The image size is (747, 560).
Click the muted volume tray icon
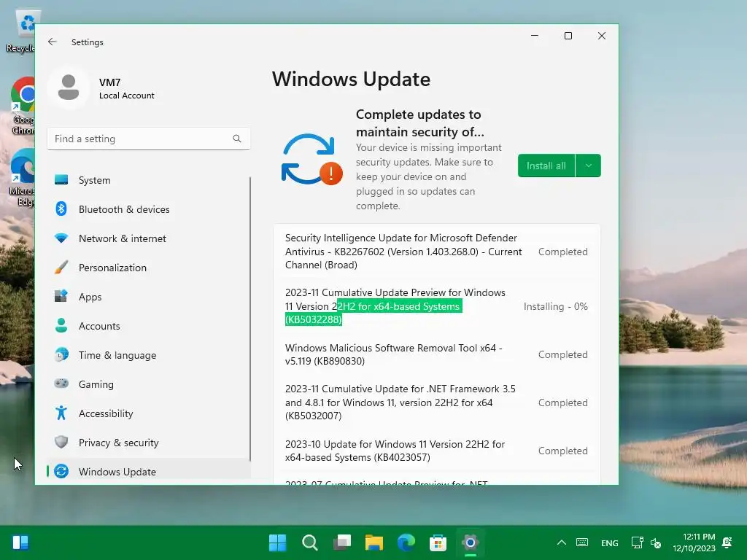[656, 542]
